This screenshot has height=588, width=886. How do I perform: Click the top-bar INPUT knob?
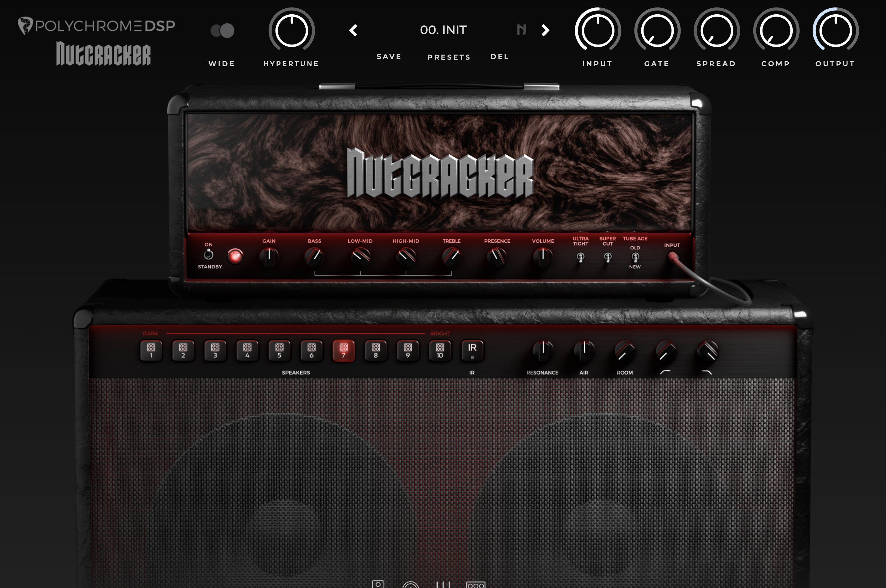tap(598, 30)
